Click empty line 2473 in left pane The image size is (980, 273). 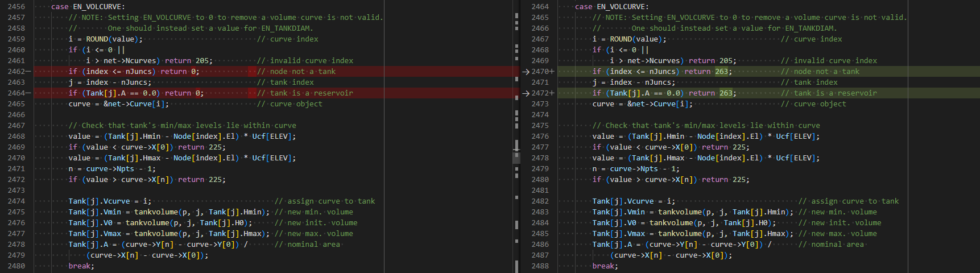pyautogui.click(x=273, y=191)
